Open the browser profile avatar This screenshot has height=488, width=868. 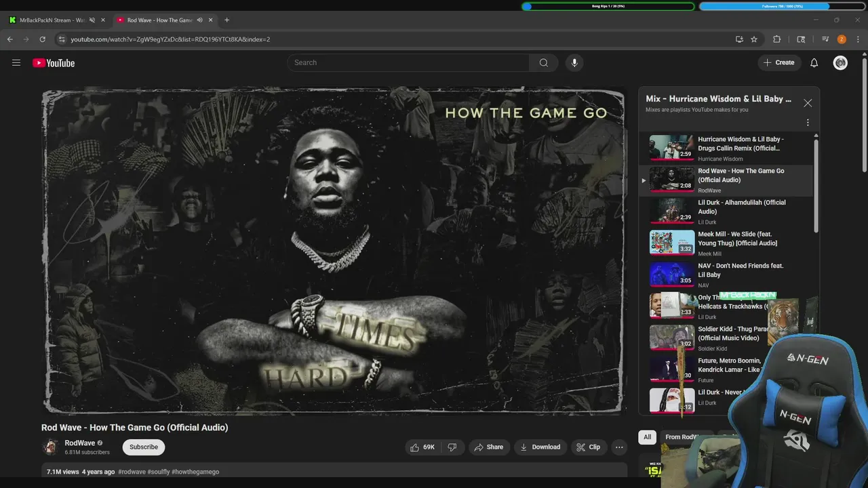tap(842, 39)
